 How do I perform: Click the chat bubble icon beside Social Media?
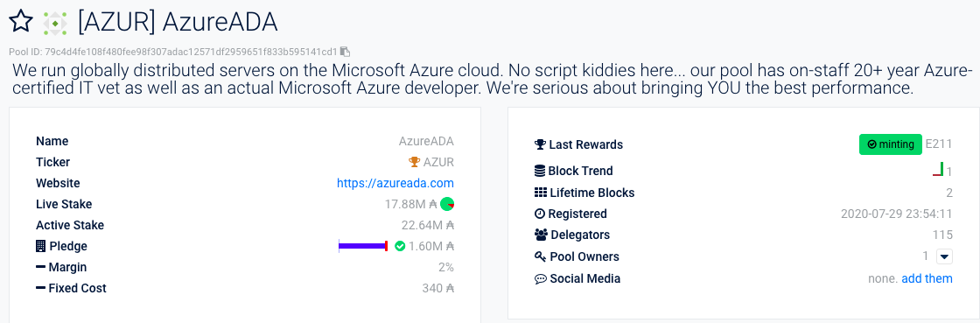(x=541, y=278)
